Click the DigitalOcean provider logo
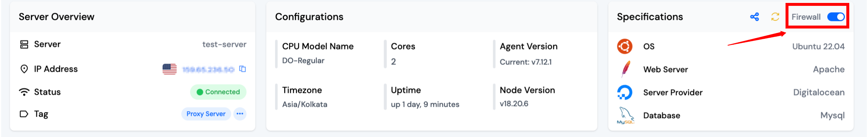Image resolution: width=868 pixels, height=137 pixels. click(x=625, y=92)
